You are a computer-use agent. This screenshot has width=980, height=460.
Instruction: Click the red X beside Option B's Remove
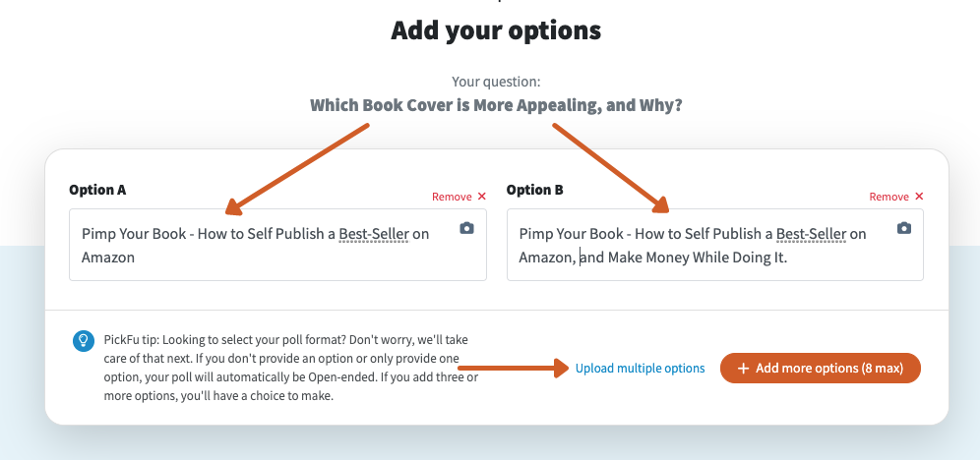pyautogui.click(x=919, y=197)
